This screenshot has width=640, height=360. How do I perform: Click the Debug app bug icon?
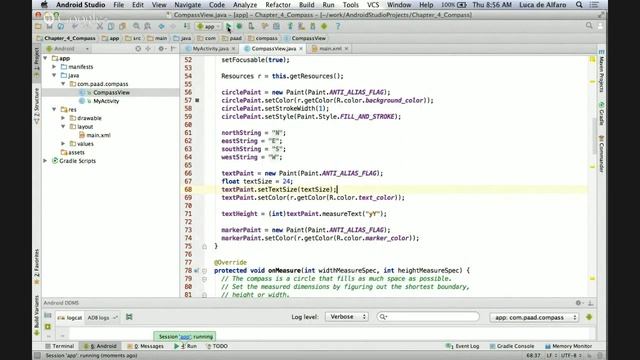tap(240, 27)
